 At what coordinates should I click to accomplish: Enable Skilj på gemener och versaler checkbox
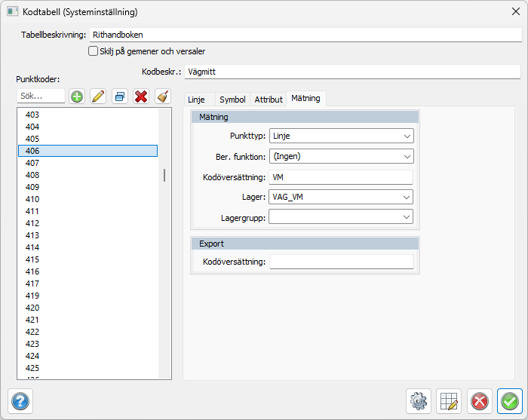(94, 51)
